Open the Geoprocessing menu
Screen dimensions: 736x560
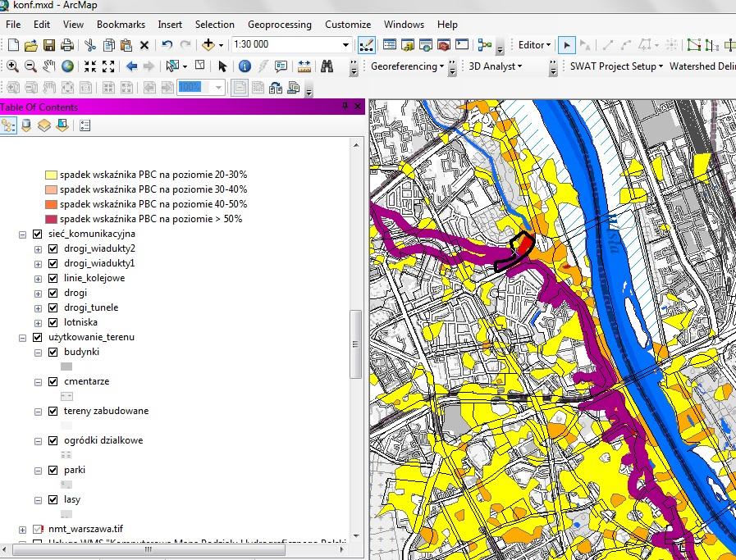280,25
